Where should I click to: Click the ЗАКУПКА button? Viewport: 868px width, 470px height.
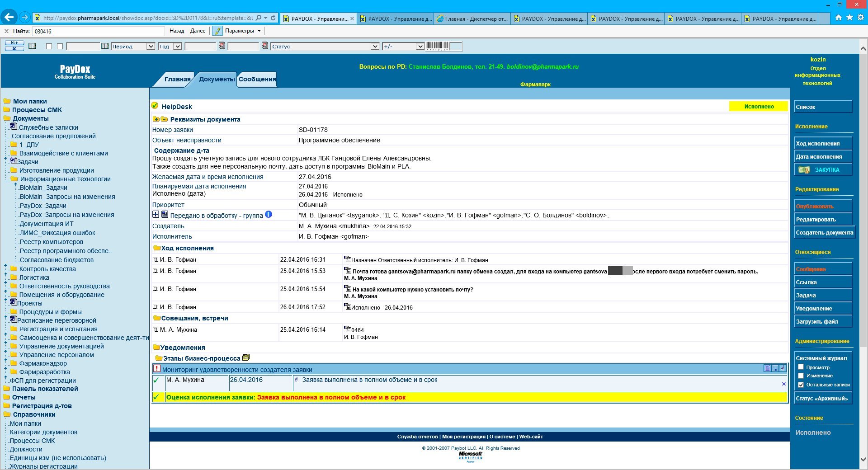pos(823,169)
